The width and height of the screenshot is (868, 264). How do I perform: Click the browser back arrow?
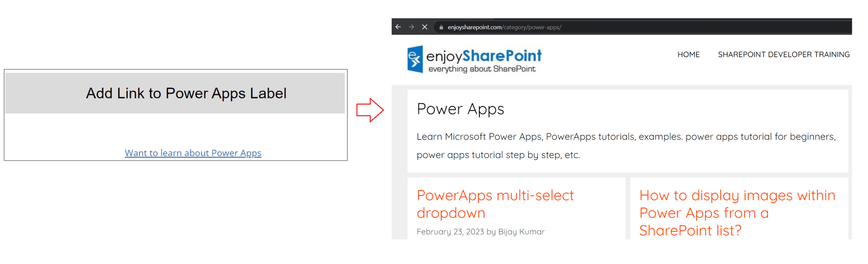pyautogui.click(x=398, y=27)
